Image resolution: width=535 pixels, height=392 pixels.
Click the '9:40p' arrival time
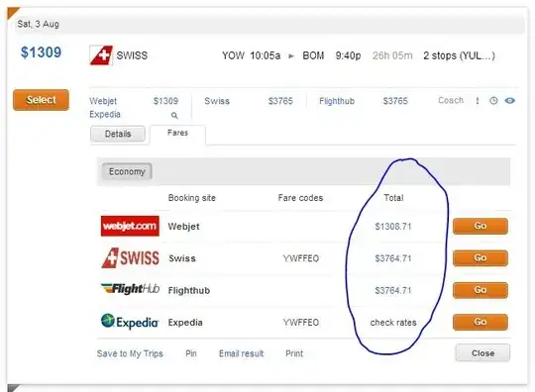pos(348,55)
